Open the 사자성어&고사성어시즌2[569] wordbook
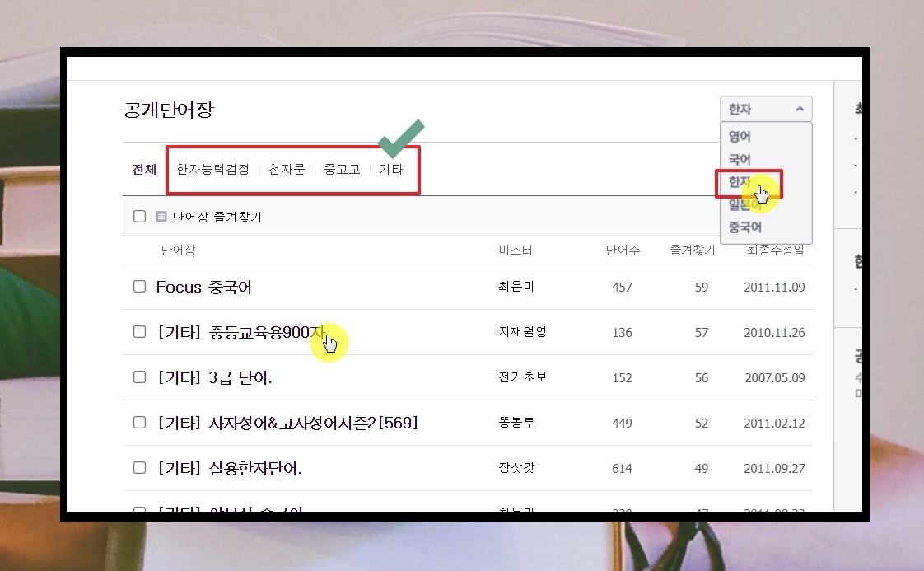This screenshot has width=924, height=571. [287, 423]
